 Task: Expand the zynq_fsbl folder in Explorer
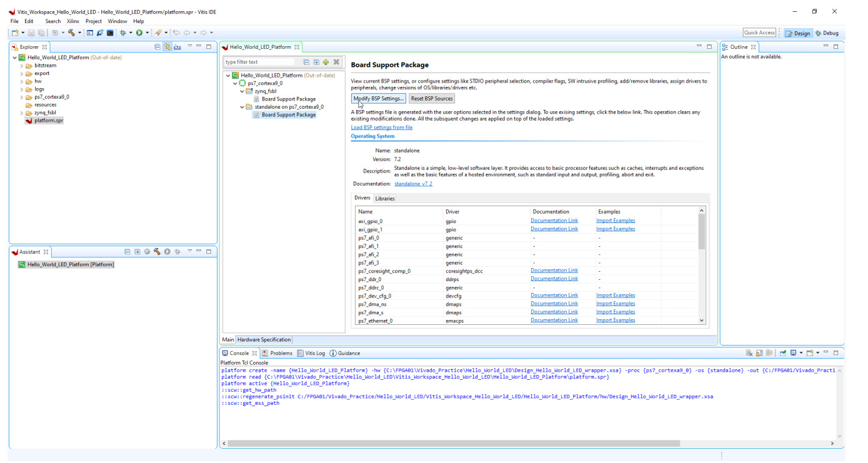(x=22, y=113)
